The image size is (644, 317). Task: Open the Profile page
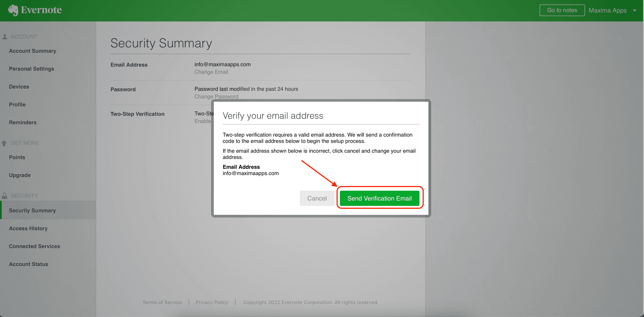pos(17,104)
